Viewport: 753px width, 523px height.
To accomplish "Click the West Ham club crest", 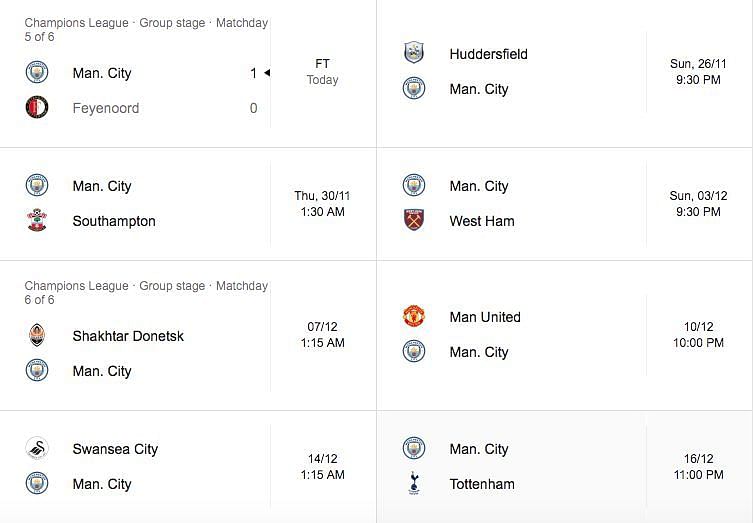I will [414, 220].
